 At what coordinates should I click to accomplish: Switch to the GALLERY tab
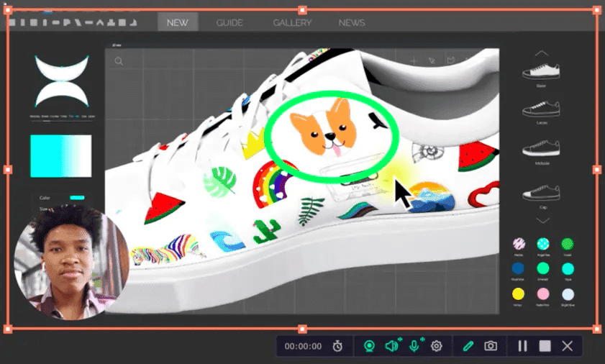[x=292, y=23]
